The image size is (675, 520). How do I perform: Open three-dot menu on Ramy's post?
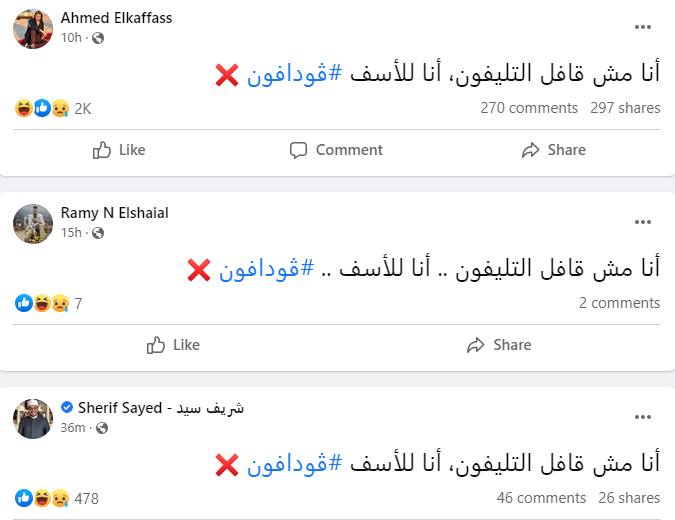pyautogui.click(x=643, y=221)
